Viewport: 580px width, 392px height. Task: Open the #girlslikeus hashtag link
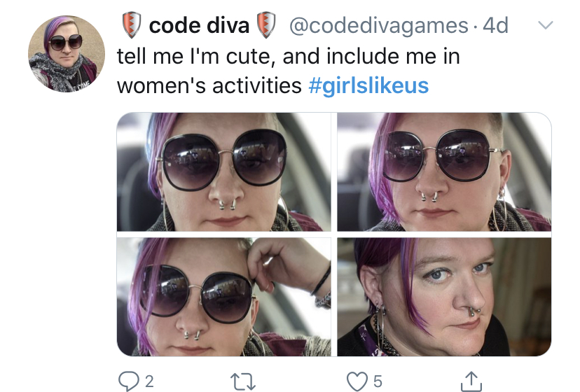tap(368, 86)
